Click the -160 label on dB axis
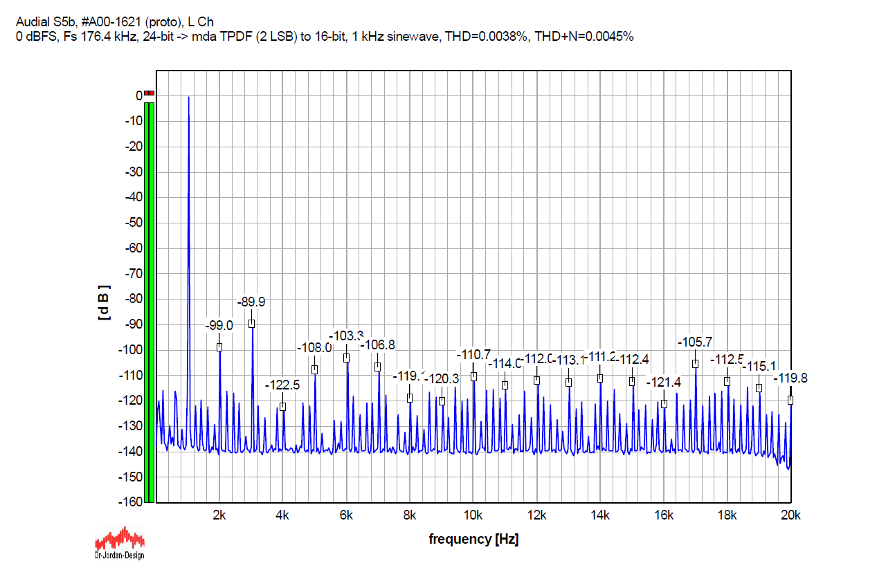886x588 pixels. point(129,502)
